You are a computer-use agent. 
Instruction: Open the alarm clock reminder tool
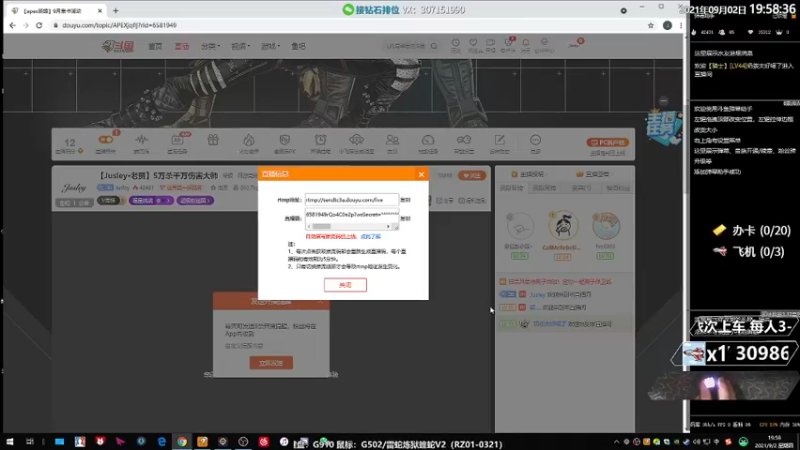(x=320, y=140)
